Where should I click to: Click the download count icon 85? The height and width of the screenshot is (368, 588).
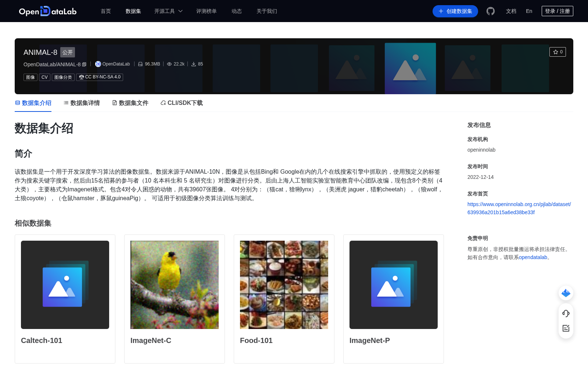pyautogui.click(x=194, y=64)
